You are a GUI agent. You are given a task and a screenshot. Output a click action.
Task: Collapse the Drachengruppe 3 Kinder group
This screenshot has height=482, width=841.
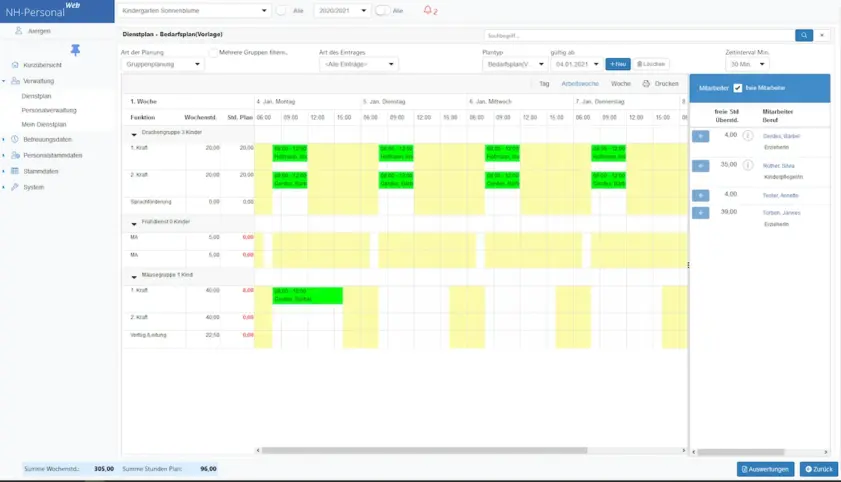coord(135,133)
